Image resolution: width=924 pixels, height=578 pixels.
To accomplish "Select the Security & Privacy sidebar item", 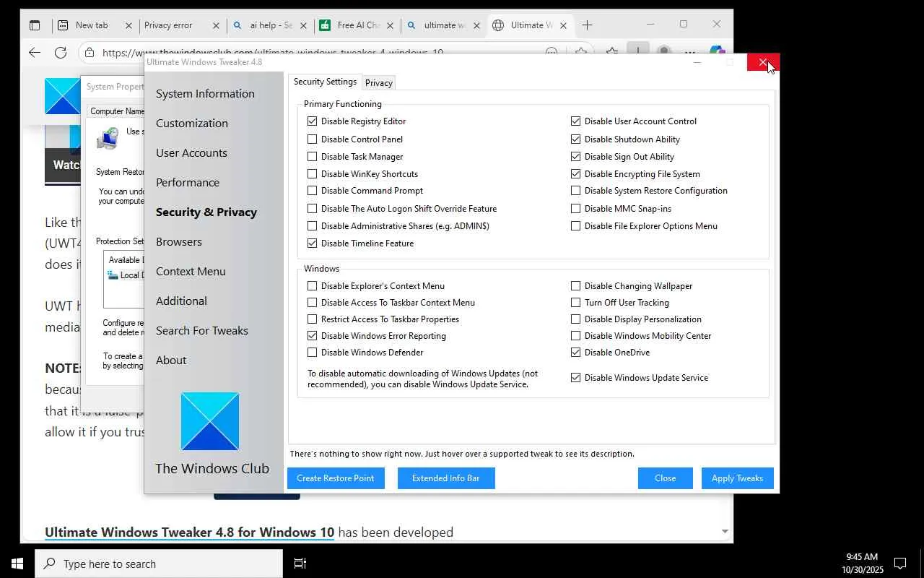I will point(206,212).
